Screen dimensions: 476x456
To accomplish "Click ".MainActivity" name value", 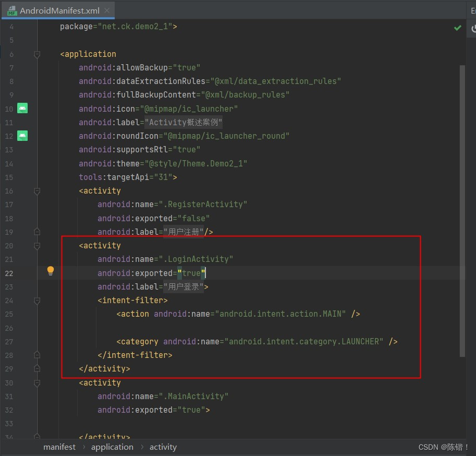I will pyautogui.click(x=193, y=397).
